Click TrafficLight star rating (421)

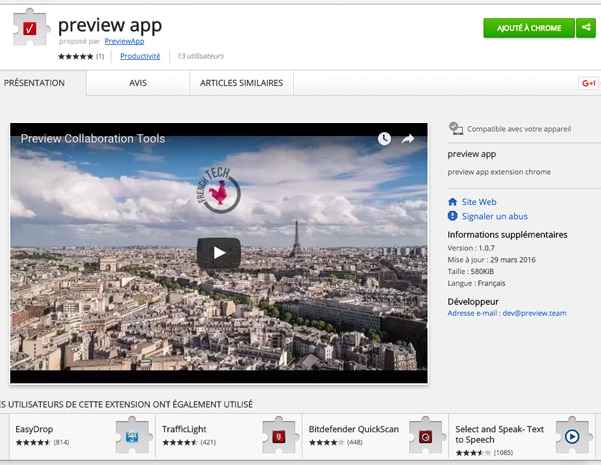(189, 442)
